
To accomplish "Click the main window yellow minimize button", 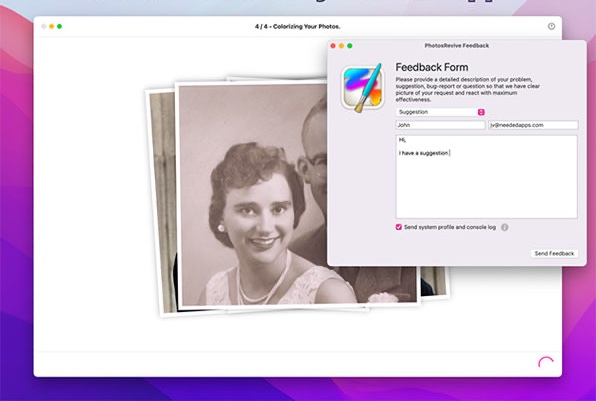I will 51,26.
